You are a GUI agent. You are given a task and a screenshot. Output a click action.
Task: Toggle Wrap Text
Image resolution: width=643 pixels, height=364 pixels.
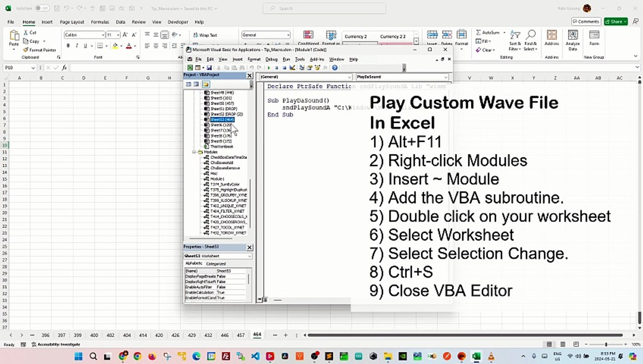click(x=205, y=35)
